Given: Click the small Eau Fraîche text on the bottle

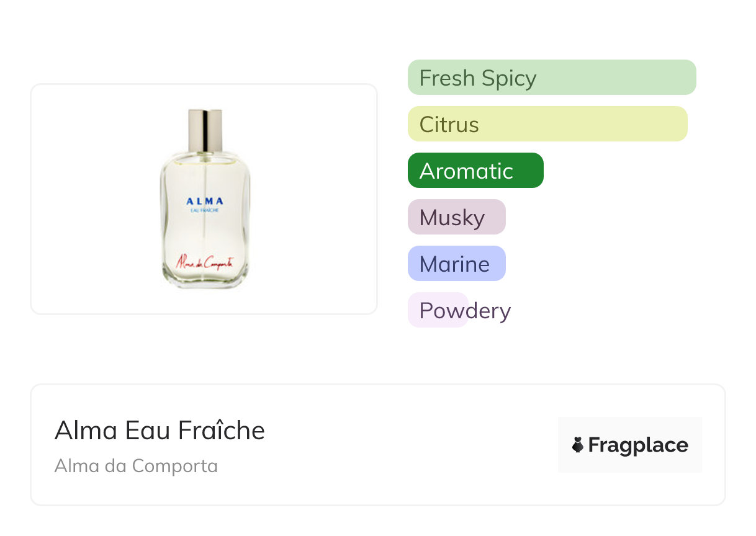Looking at the screenshot, I should (x=205, y=211).
